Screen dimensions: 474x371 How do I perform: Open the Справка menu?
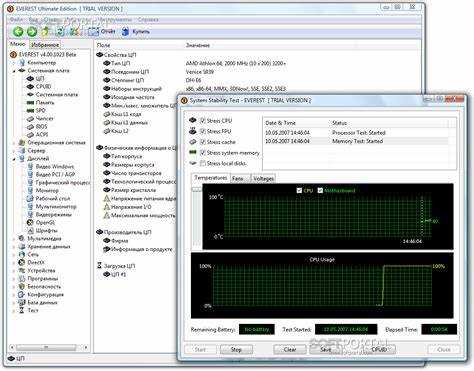[148, 20]
